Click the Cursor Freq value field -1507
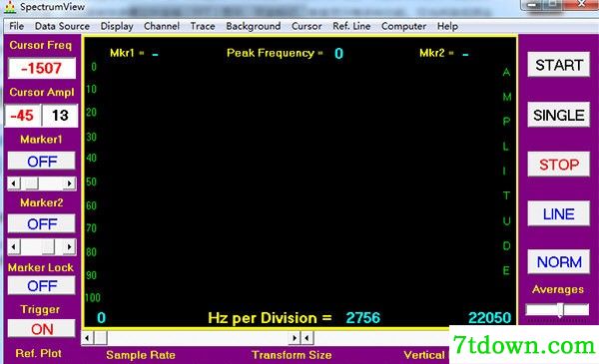This screenshot has height=364, width=599. click(x=42, y=68)
